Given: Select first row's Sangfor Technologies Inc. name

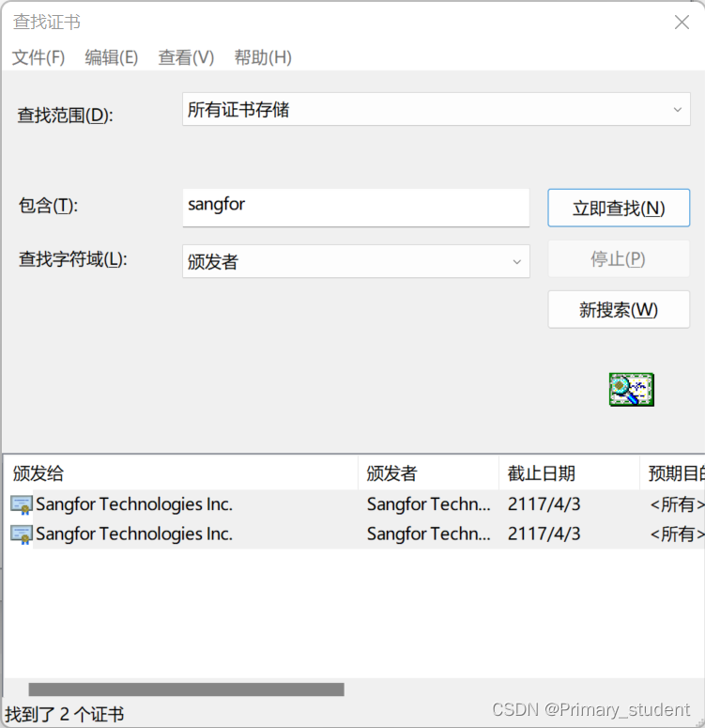Looking at the screenshot, I should point(134,504).
